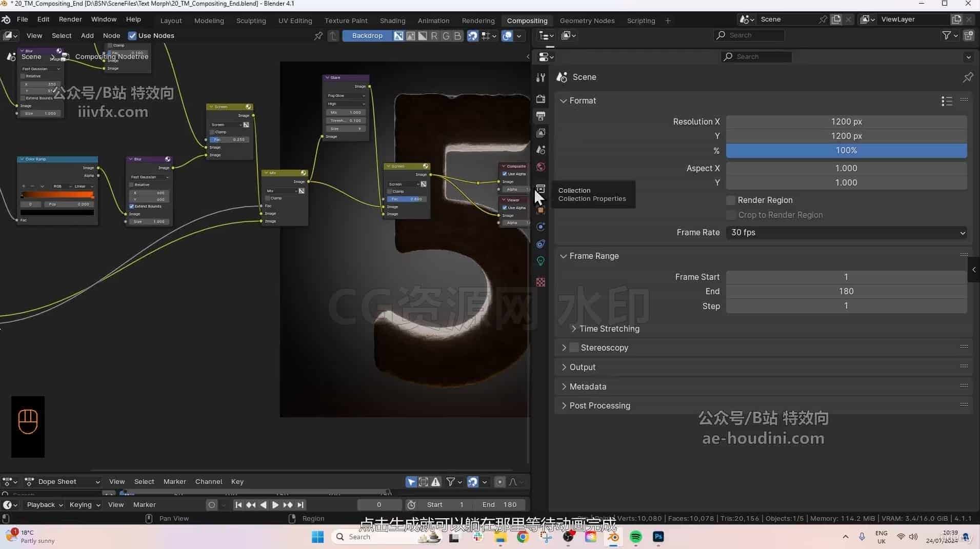
Task: Open the Scene properties tab
Action: (x=541, y=150)
